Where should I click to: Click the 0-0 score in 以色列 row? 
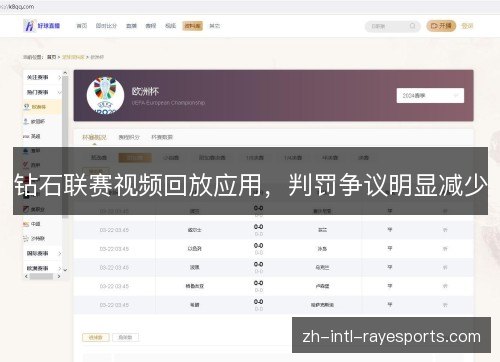pos(258,246)
